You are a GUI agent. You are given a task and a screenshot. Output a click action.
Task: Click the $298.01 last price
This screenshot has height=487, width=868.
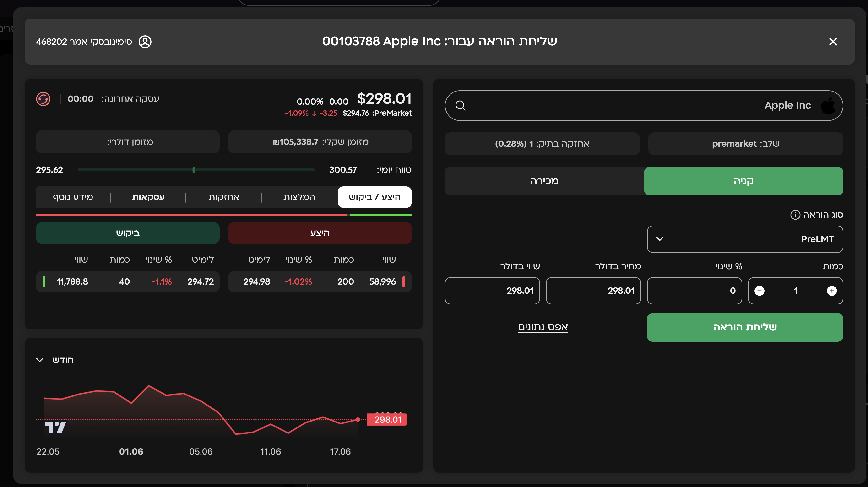(384, 99)
